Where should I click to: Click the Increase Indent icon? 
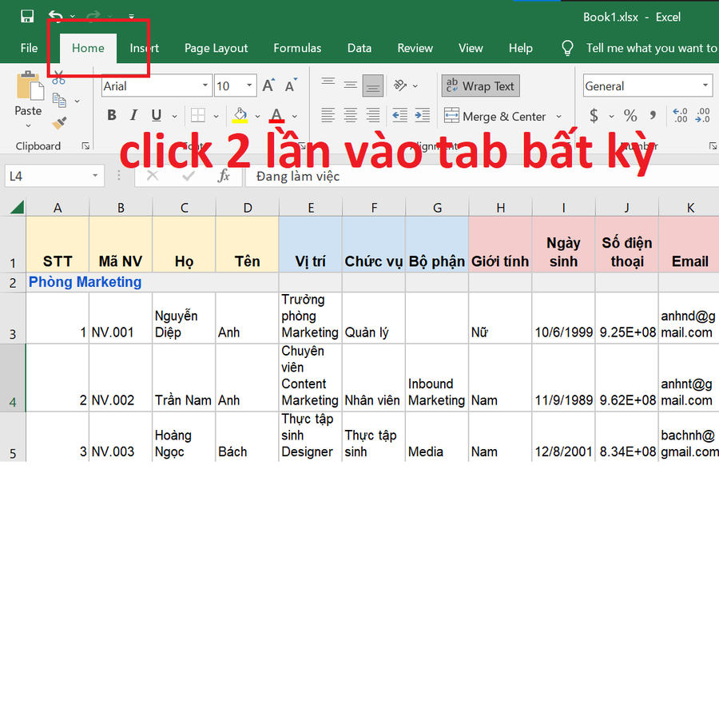tap(423, 116)
